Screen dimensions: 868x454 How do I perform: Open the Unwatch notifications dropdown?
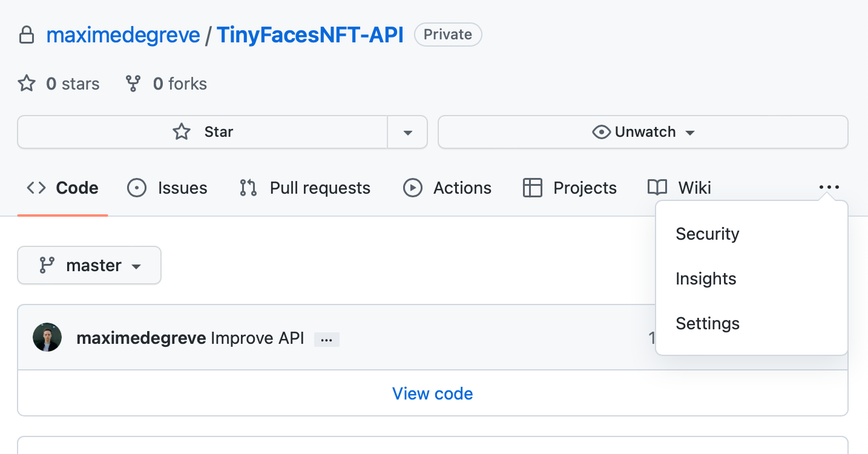643,132
